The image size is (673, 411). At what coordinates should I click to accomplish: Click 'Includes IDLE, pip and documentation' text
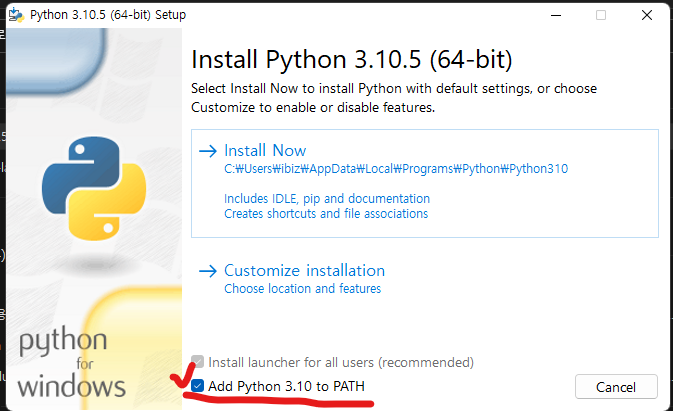pyautogui.click(x=327, y=199)
